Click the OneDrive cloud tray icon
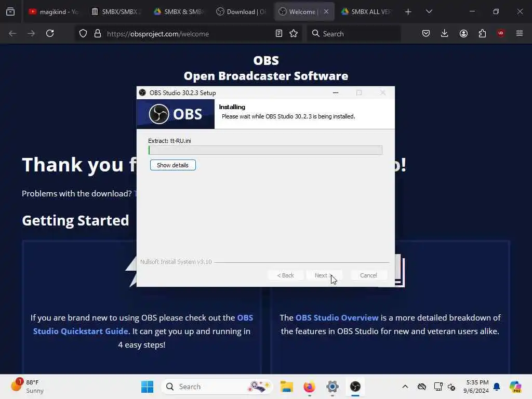532x399 pixels. tap(422, 387)
